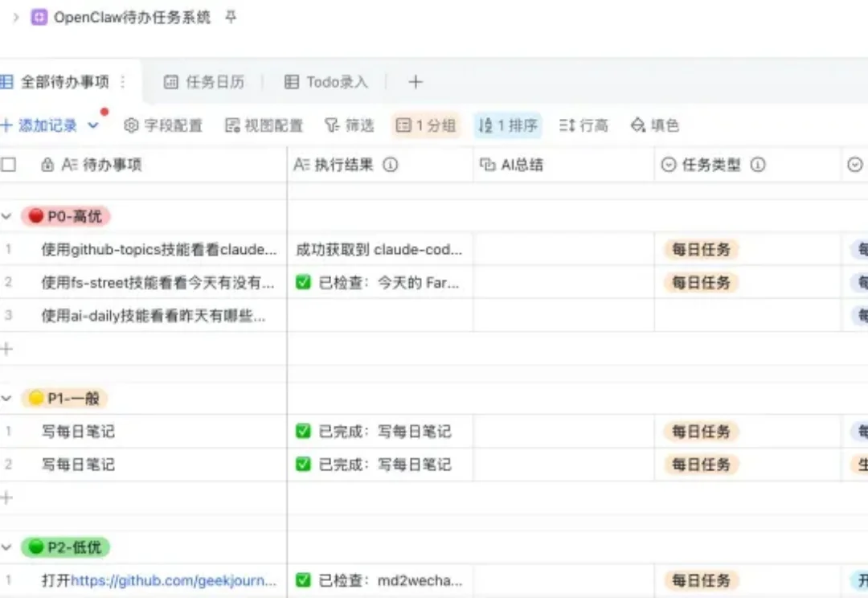The height and width of the screenshot is (598, 868).
Task: Collapse the P0-高优 group
Action: click(x=8, y=215)
